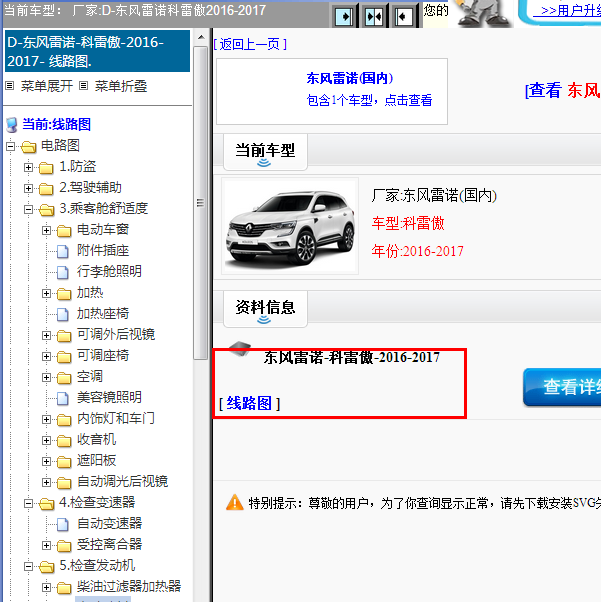Click the left-arrow panel layout icon
The height and width of the screenshot is (602, 601).
point(403,16)
